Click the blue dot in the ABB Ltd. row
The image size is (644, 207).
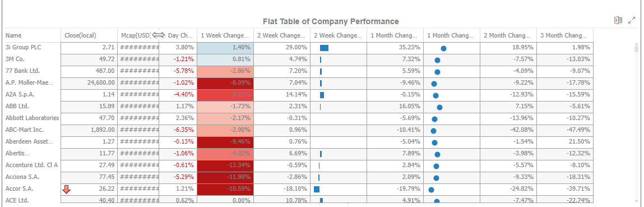pyautogui.click(x=439, y=108)
